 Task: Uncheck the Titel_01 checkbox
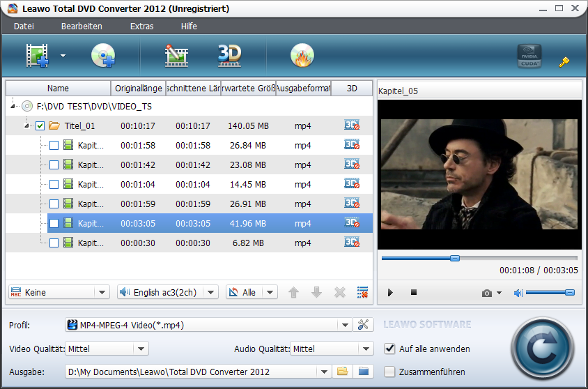pos(40,126)
